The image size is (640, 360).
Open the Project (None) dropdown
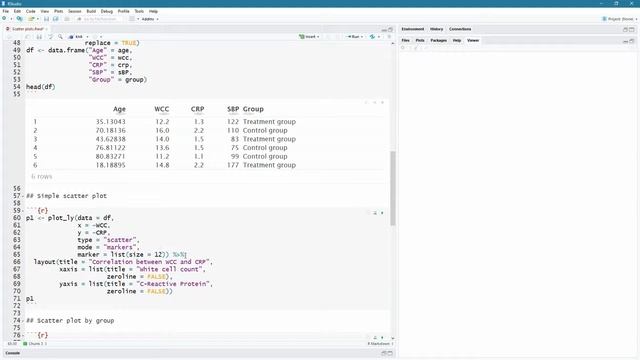620,19
